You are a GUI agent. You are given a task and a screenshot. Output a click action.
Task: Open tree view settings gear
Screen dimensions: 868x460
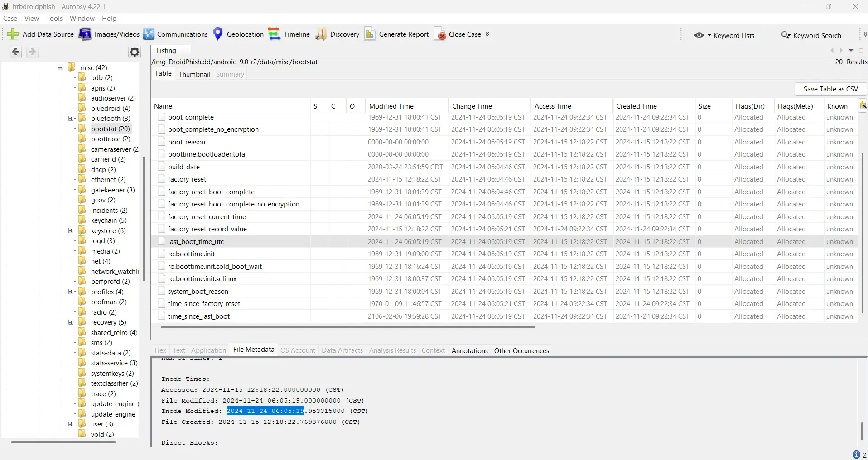coord(135,52)
